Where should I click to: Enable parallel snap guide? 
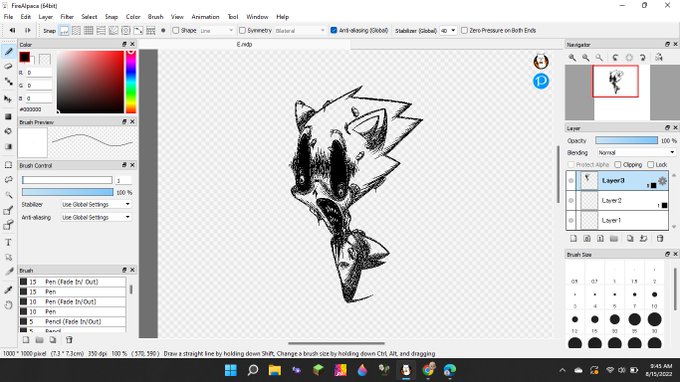(x=76, y=30)
